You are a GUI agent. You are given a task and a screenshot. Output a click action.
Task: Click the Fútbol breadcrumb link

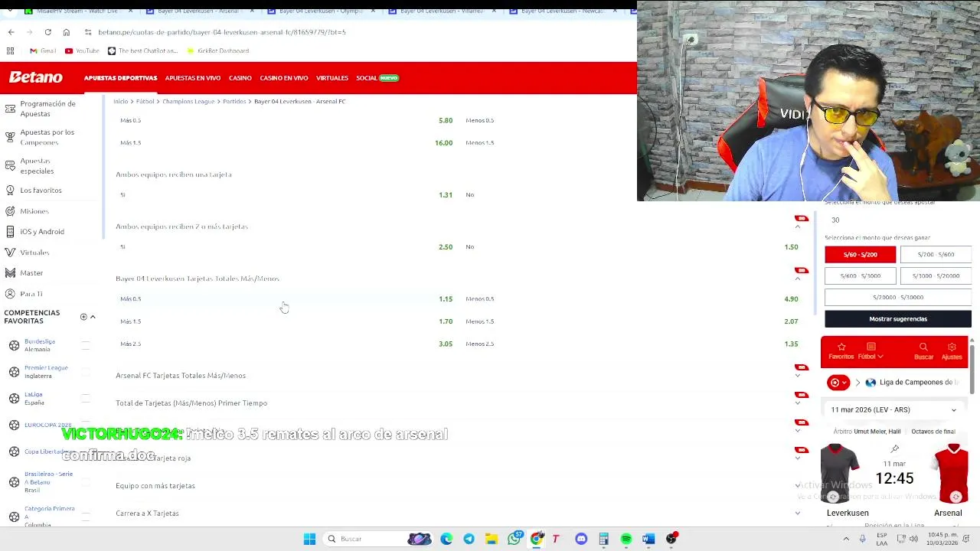click(145, 101)
